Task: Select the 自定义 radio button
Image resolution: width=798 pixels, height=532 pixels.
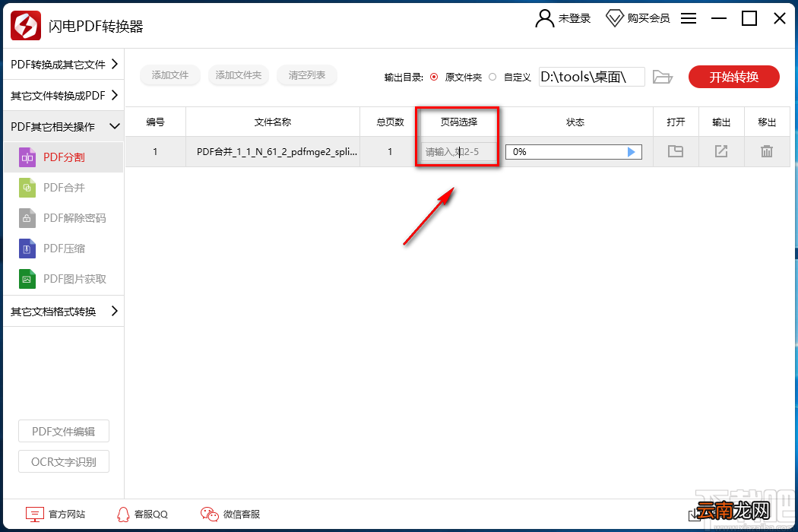Action: click(492, 77)
